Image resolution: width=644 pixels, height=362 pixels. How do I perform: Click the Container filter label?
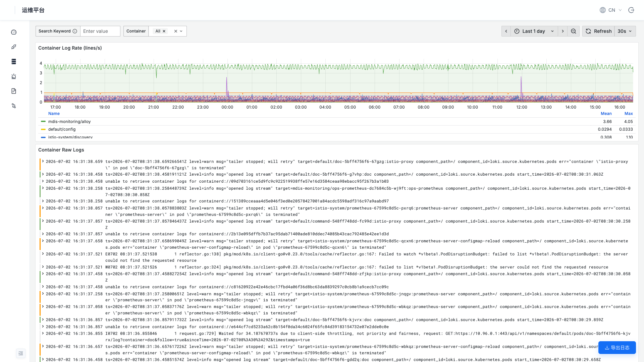tap(136, 31)
